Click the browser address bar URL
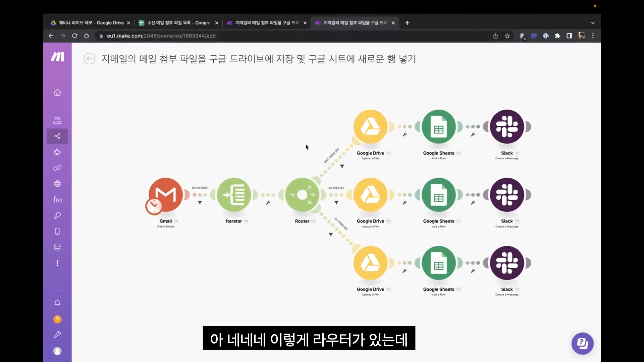Viewport: 644px width, 362px height. pos(161,36)
